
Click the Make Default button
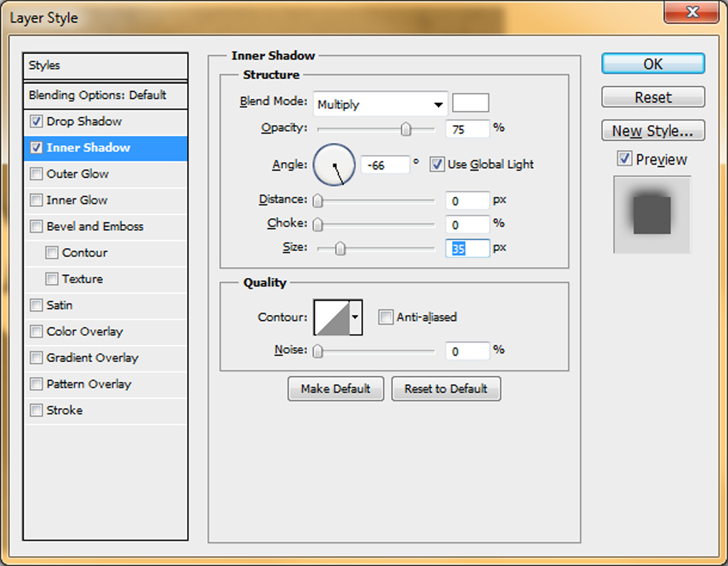[336, 389]
